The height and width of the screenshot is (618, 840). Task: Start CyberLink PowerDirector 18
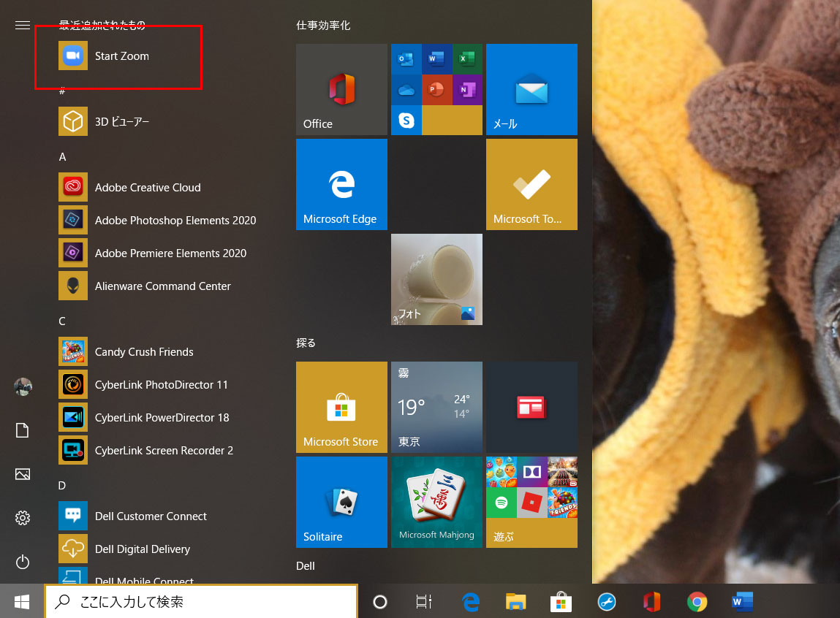(x=161, y=418)
